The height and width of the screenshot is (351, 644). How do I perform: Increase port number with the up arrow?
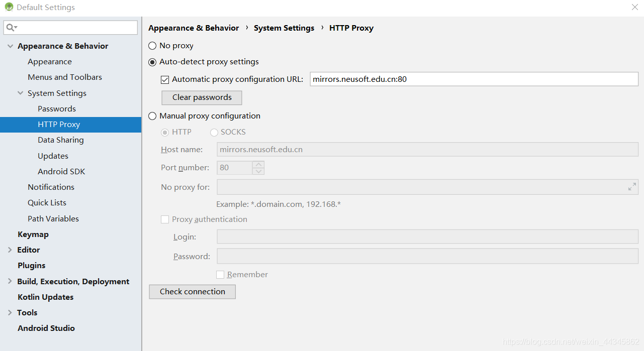click(x=258, y=164)
